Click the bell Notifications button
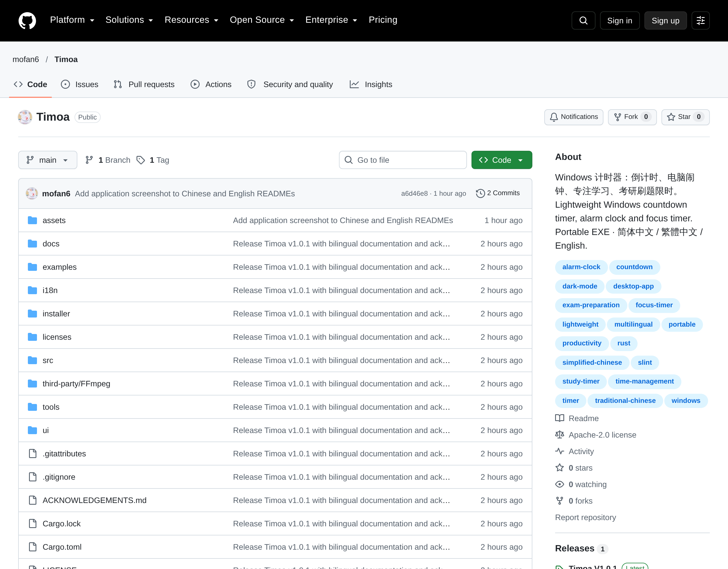This screenshot has height=569, width=728. coord(574,117)
